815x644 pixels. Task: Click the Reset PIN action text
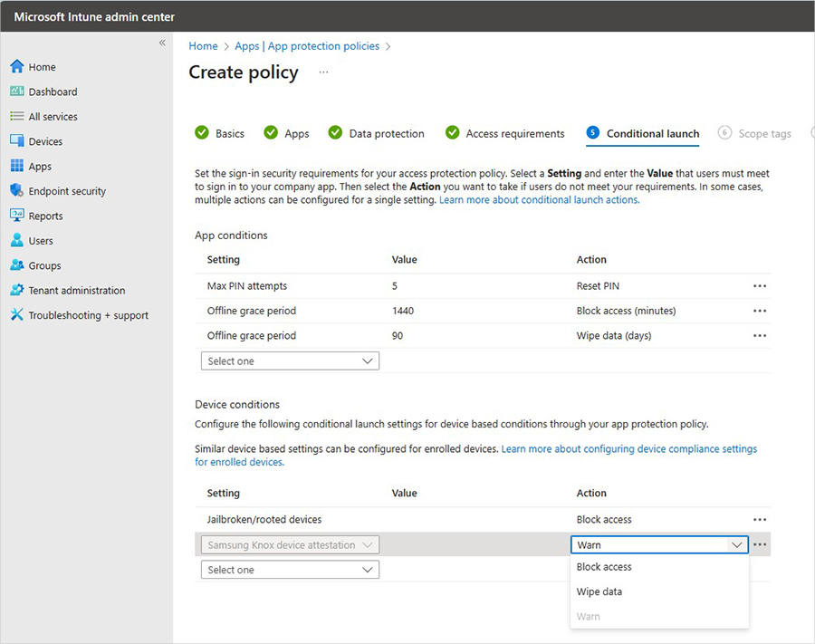click(598, 286)
